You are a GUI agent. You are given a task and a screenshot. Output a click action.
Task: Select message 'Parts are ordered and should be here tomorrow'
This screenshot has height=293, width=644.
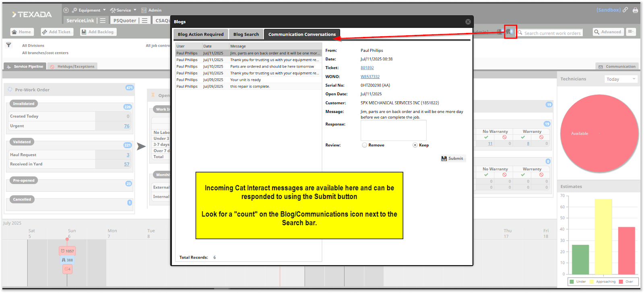[248, 66]
